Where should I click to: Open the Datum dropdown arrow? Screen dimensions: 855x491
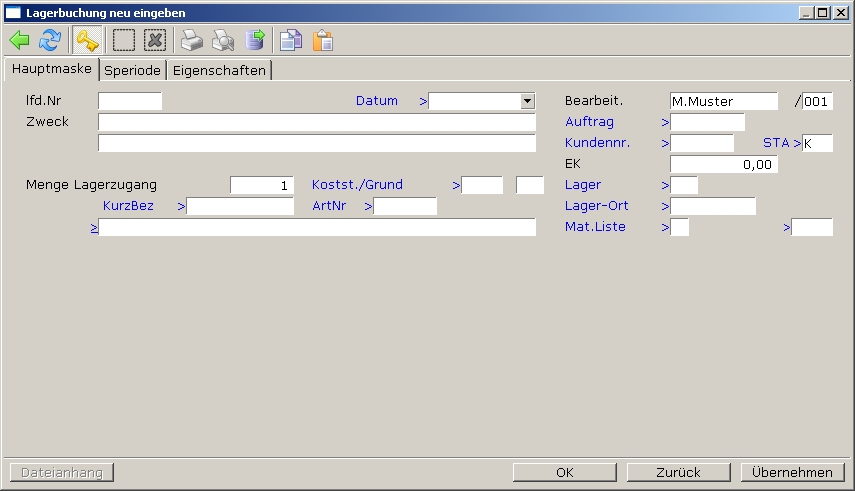(x=527, y=101)
